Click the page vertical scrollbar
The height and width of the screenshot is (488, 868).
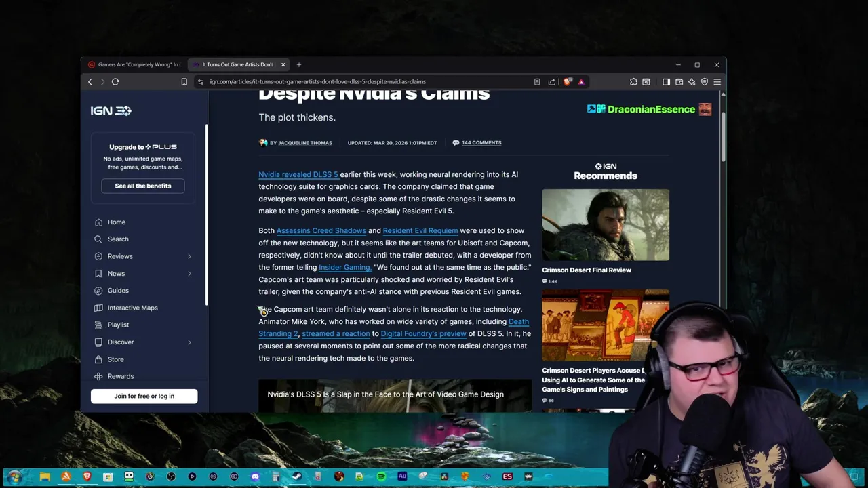point(723,136)
